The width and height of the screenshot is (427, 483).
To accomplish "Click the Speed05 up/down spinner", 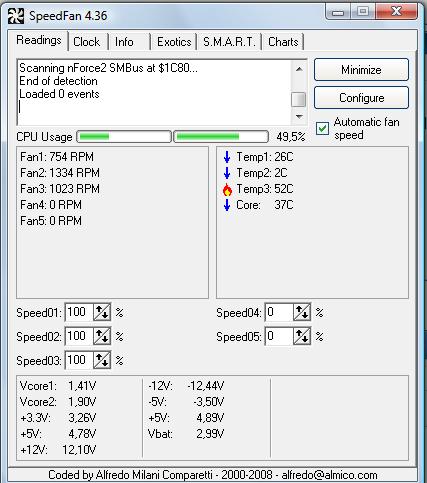I will tap(302, 336).
